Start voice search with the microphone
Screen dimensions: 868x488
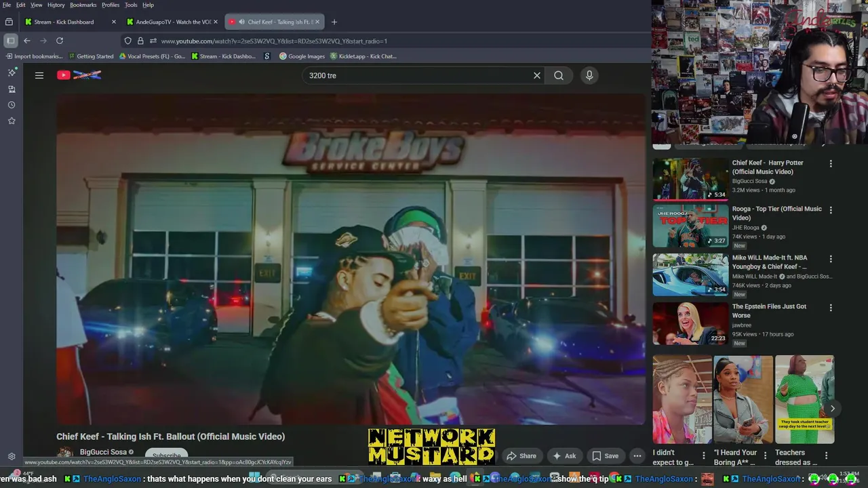coord(589,75)
